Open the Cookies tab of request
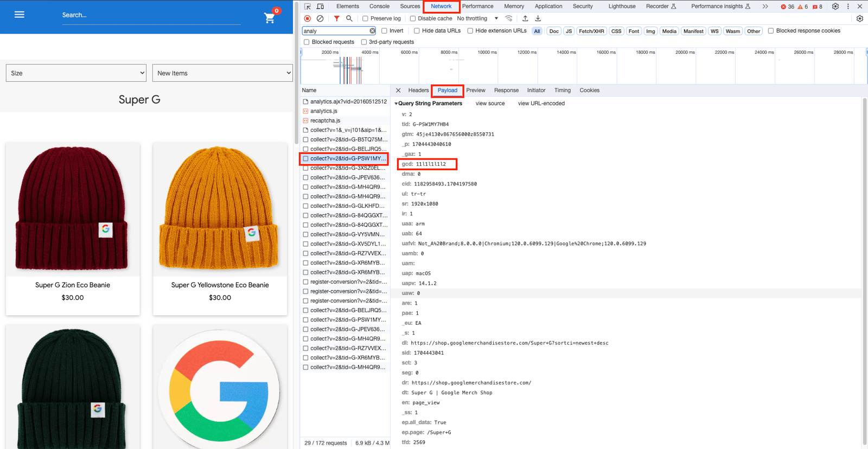868x449 pixels. (x=590, y=91)
